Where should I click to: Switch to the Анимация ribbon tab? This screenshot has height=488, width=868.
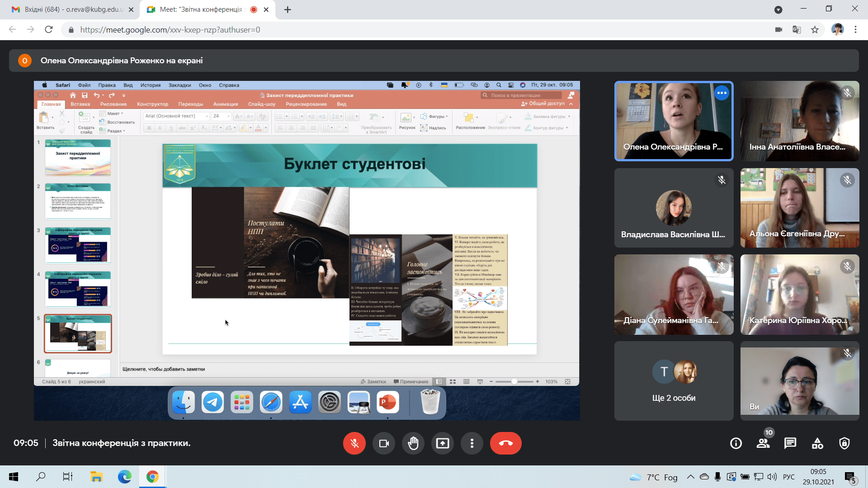[226, 104]
